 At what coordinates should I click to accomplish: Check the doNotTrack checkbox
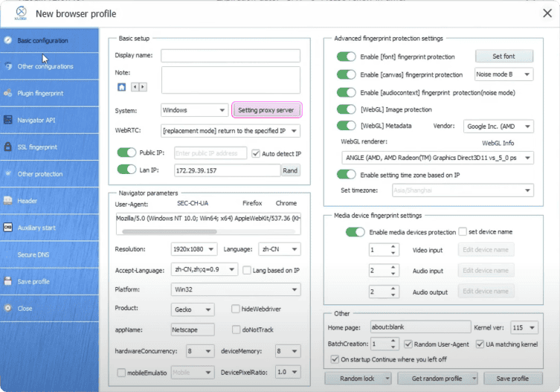(x=236, y=330)
